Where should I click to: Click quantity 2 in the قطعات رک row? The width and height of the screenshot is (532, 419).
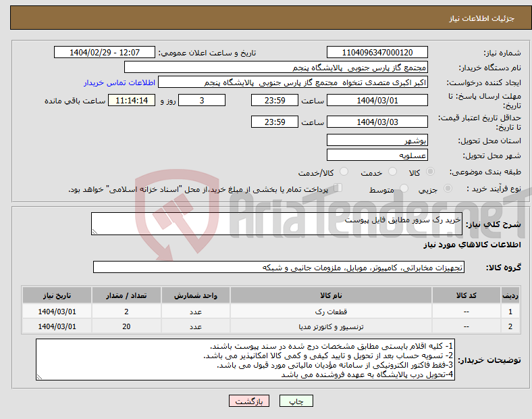(x=126, y=312)
